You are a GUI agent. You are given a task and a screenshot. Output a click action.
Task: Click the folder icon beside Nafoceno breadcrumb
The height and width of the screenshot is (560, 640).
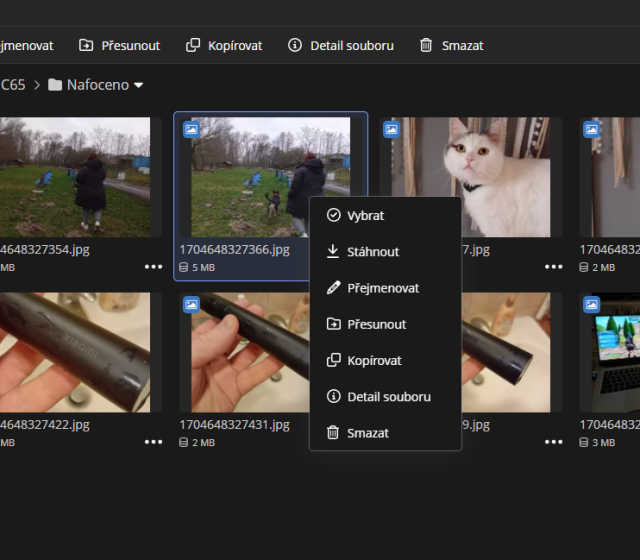tap(55, 85)
